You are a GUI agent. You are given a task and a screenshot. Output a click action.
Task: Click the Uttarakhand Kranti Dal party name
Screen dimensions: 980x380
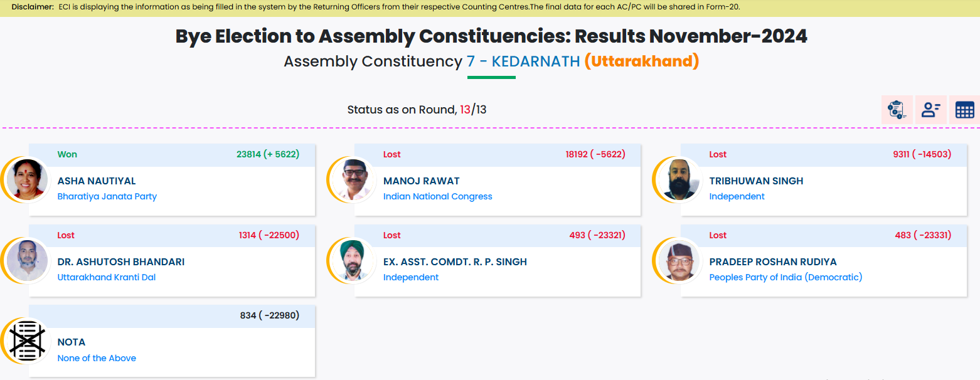[x=106, y=277]
